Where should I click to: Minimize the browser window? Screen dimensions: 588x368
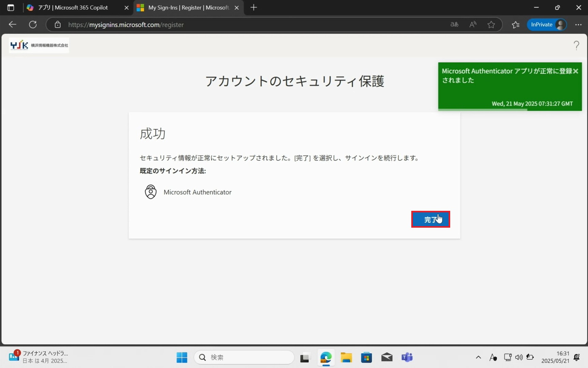pos(536,8)
